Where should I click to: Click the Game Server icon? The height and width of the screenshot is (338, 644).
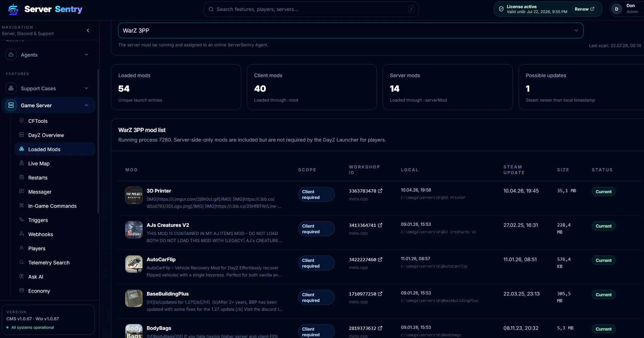coord(11,105)
